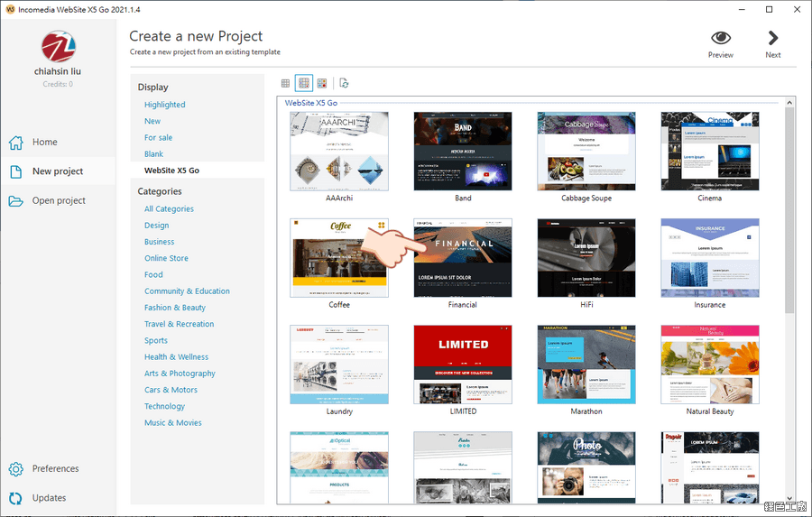
Task: Choose the Natural Beauty template
Action: (x=710, y=365)
